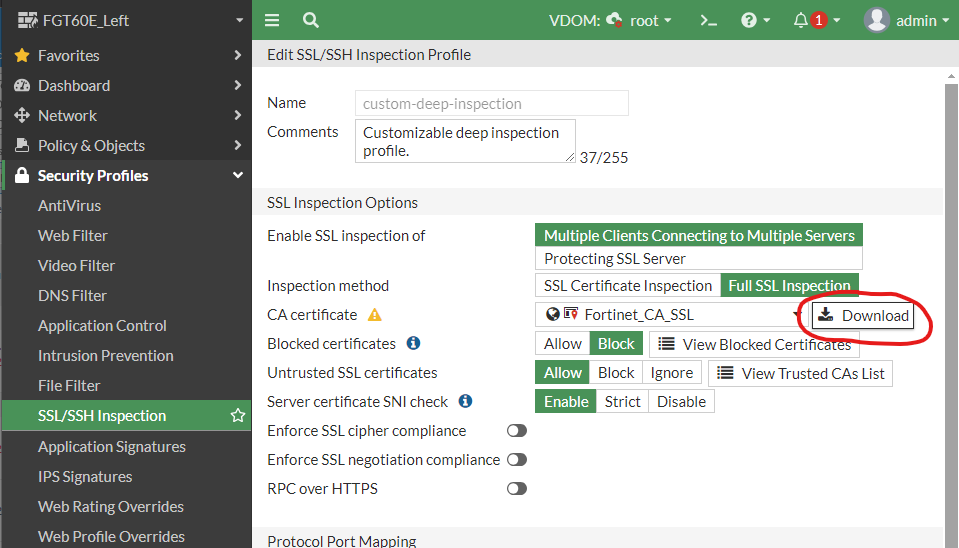Click the notifications bell icon

pos(801,20)
